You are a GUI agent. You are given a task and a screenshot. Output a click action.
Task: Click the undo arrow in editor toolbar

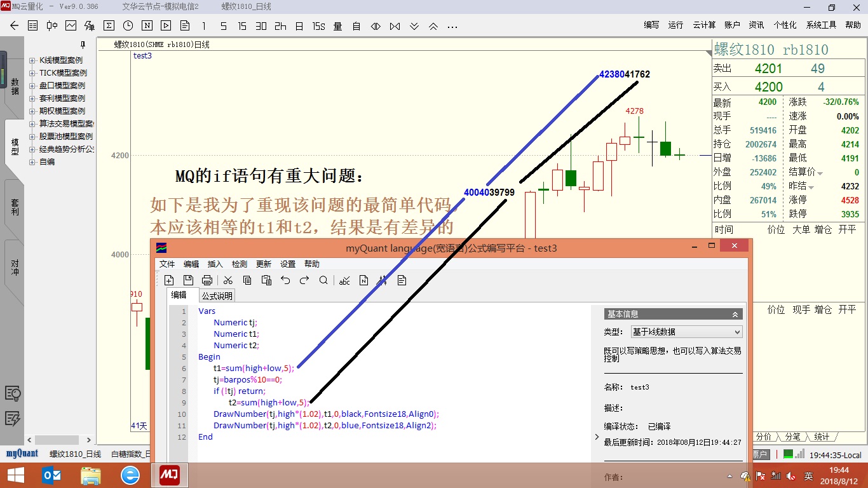(x=285, y=280)
